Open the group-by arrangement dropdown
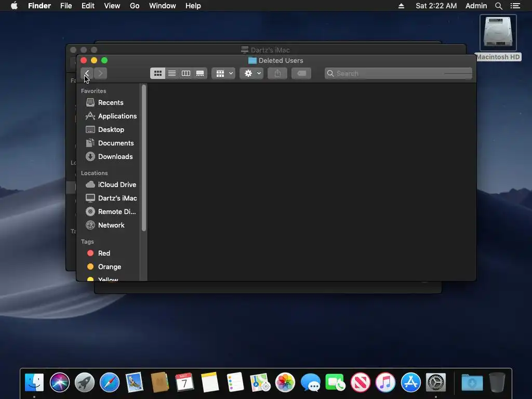Image resolution: width=532 pixels, height=399 pixels. pyautogui.click(x=223, y=73)
